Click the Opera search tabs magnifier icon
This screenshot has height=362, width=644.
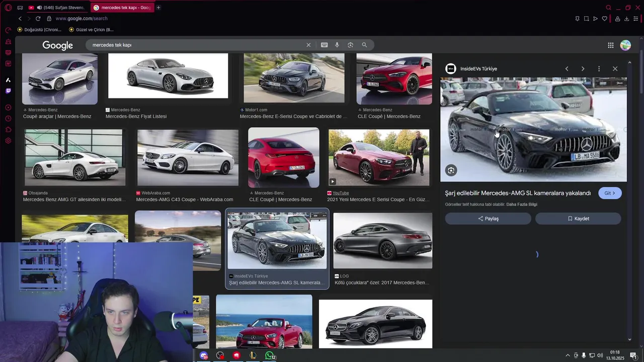608,8
